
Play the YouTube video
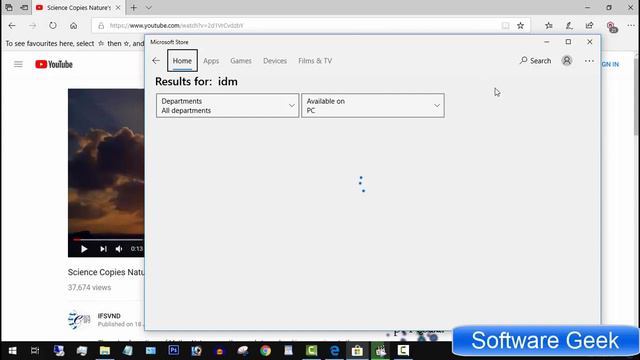[84, 249]
